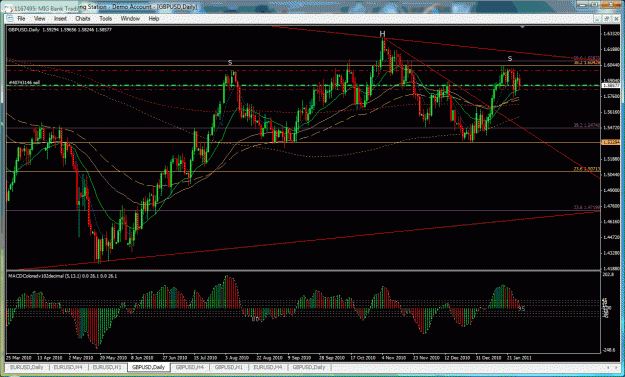Open the View menu
This screenshot has width=625, height=377.
point(39,19)
